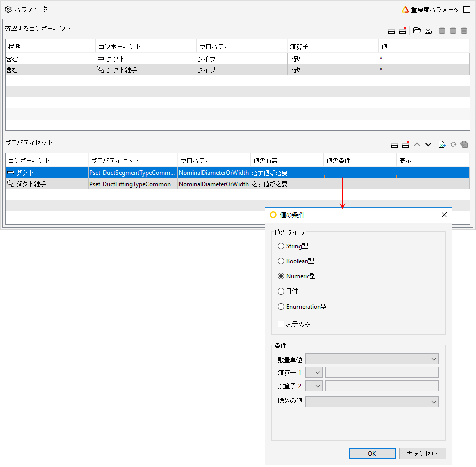
Task: Click ダクト継手 icon in property set table
Action: pos(10,184)
